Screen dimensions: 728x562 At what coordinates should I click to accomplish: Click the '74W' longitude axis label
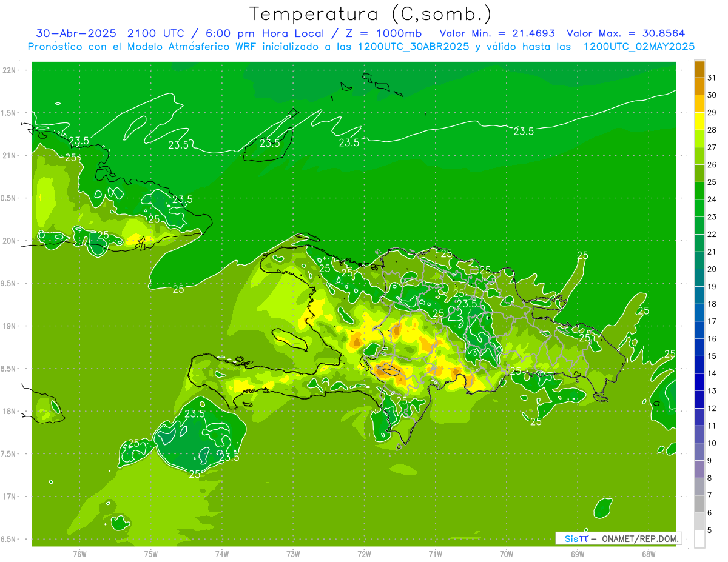[222, 554]
